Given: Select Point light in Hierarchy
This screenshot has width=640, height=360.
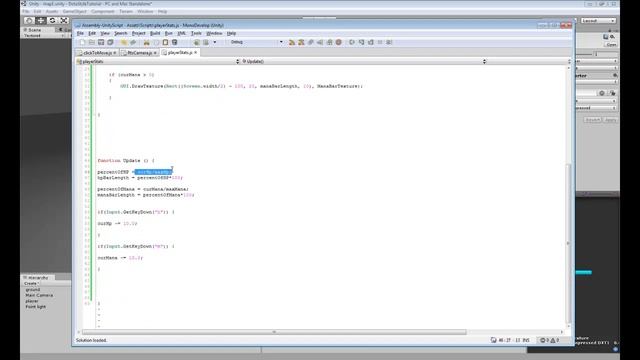Looking at the screenshot, I should [x=36, y=307].
